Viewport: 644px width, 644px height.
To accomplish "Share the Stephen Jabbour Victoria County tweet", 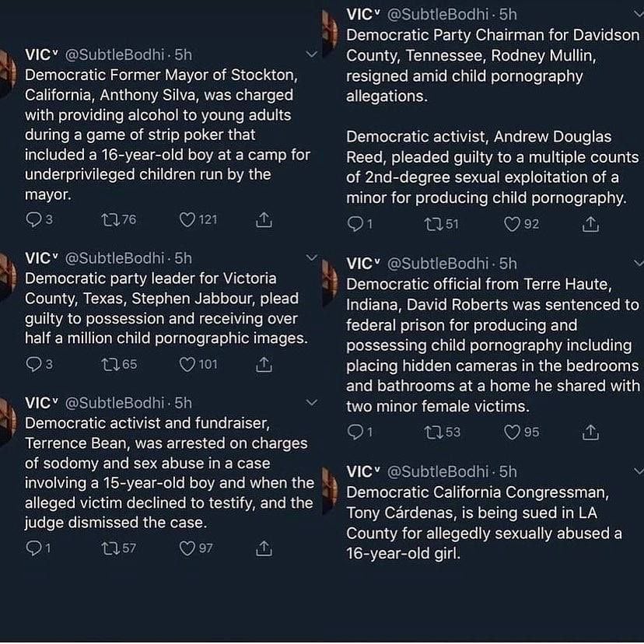I will coord(264,363).
